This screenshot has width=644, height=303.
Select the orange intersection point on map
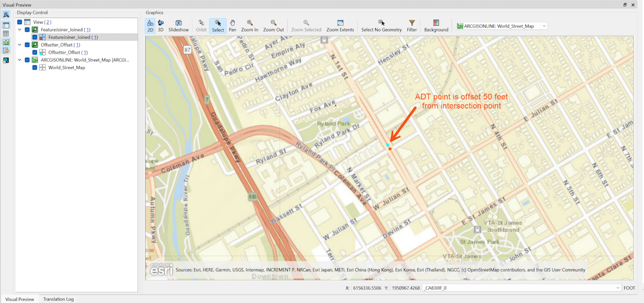click(x=390, y=149)
